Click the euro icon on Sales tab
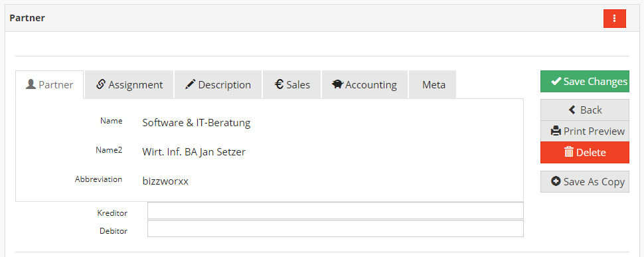 coord(280,84)
